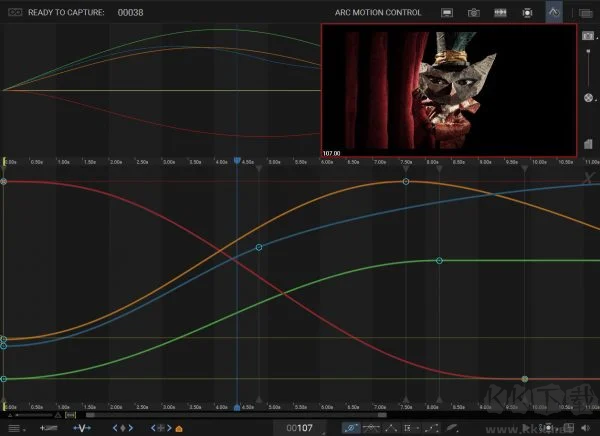Image resolution: width=600 pixels, height=436 pixels.
Task: Click the frame counter field showing 00107
Action: [300, 428]
